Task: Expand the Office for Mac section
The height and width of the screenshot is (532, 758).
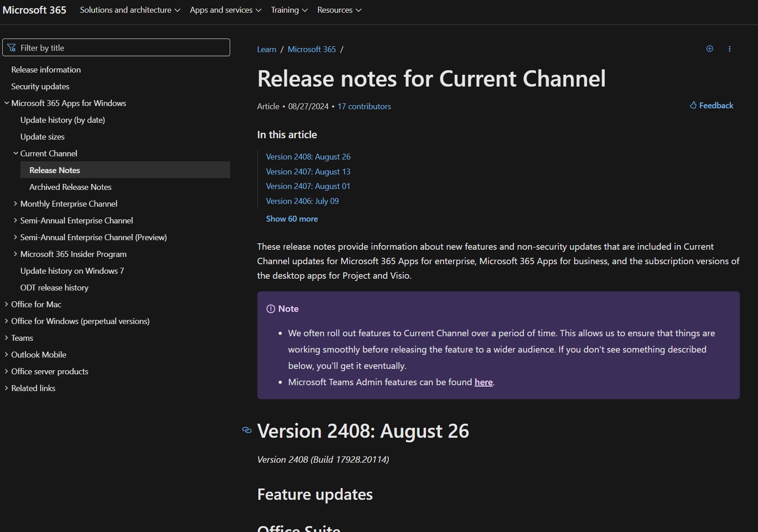Action: coord(36,305)
